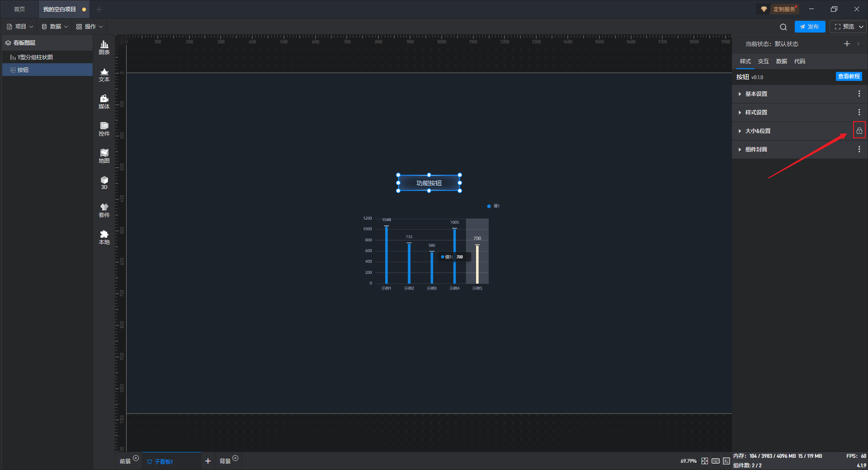Image resolution: width=868 pixels, height=470 pixels.
Task: Open the 项目 dropdown menu
Action: pyautogui.click(x=20, y=27)
